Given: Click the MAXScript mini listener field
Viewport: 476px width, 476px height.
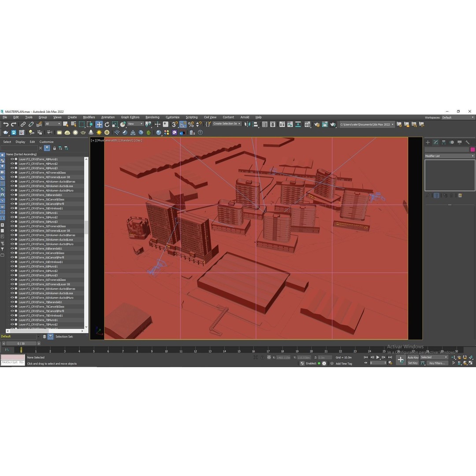Looking at the screenshot, I should 13,362.
